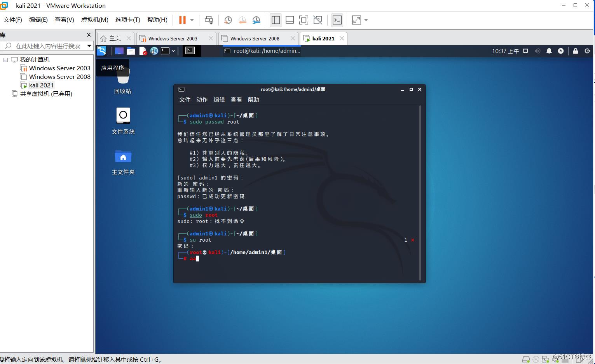Toggle Unity mode icon
Viewport: 595px width, 364px height.
(318, 20)
